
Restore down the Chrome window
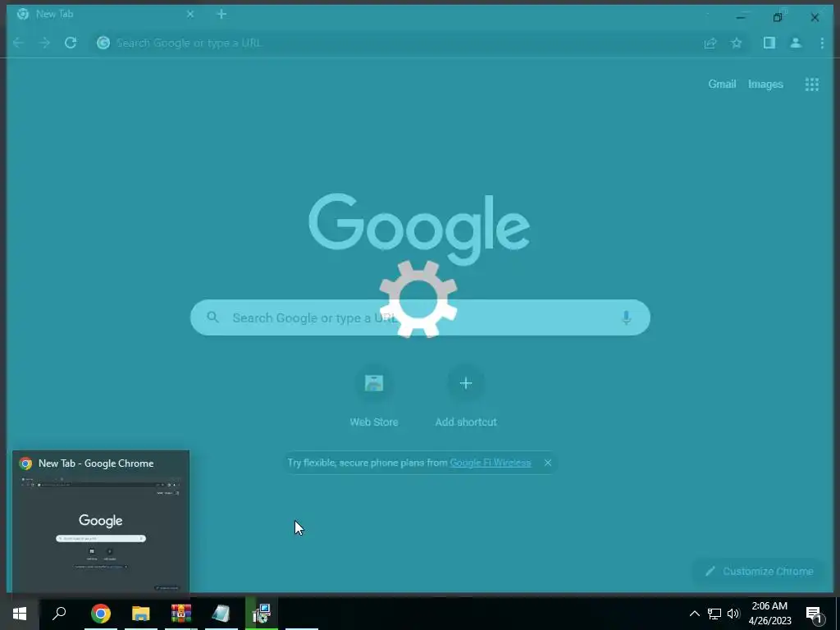point(778,17)
